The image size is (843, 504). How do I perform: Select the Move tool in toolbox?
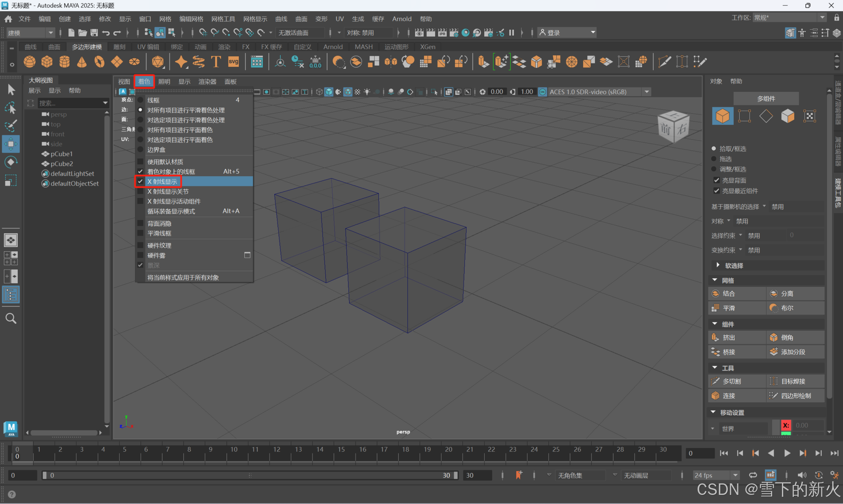(x=11, y=144)
